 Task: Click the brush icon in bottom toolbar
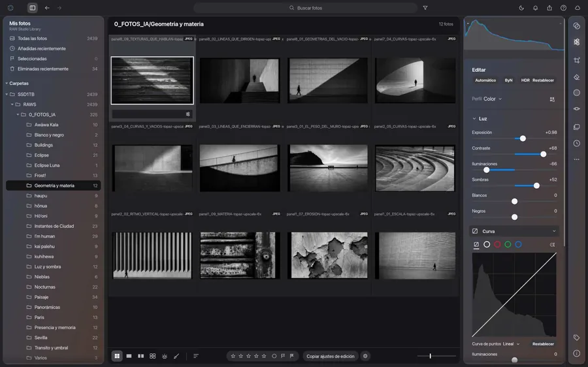[176, 356]
